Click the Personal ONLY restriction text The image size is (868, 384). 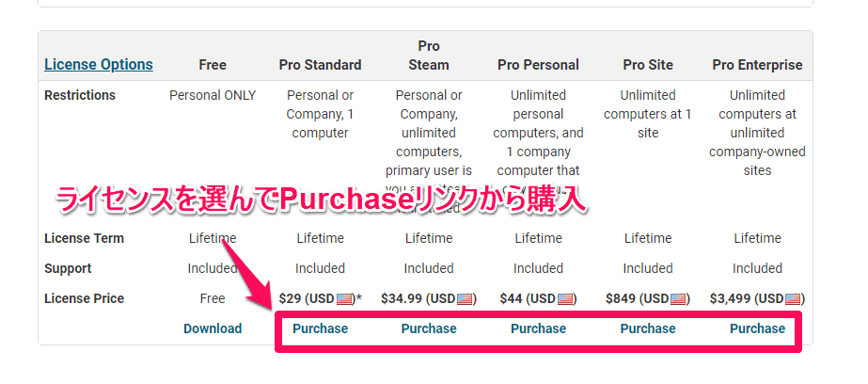coord(213,95)
